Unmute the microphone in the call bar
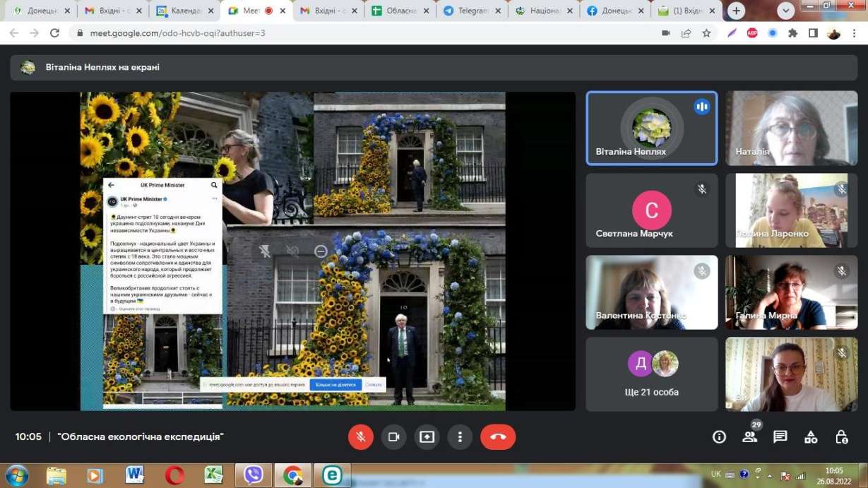This screenshot has width=868, height=488. point(361,437)
